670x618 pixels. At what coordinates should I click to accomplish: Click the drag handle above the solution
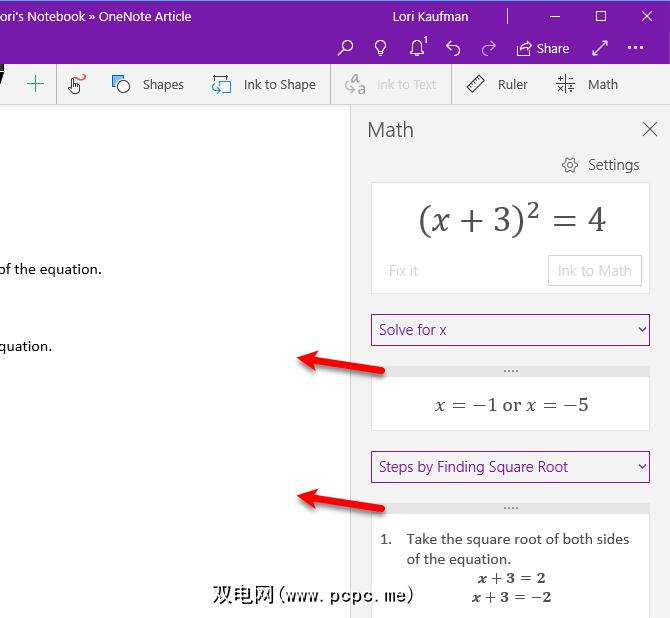pyautogui.click(x=511, y=371)
